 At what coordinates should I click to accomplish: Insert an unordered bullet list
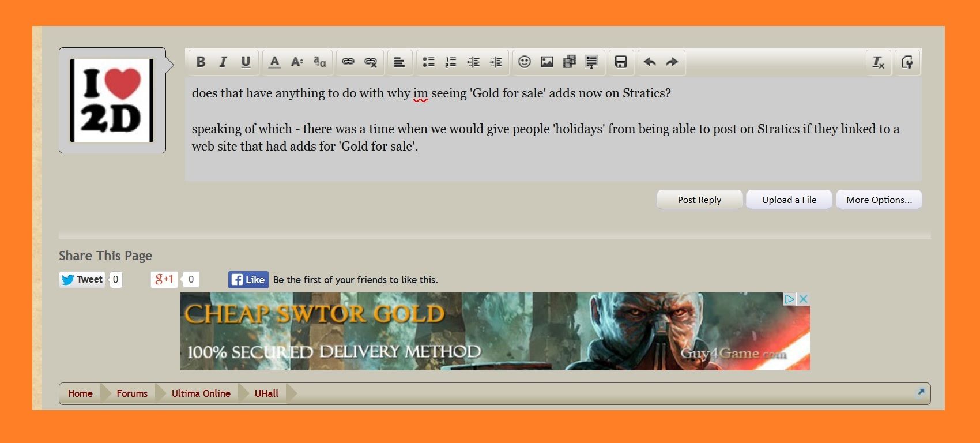[428, 62]
